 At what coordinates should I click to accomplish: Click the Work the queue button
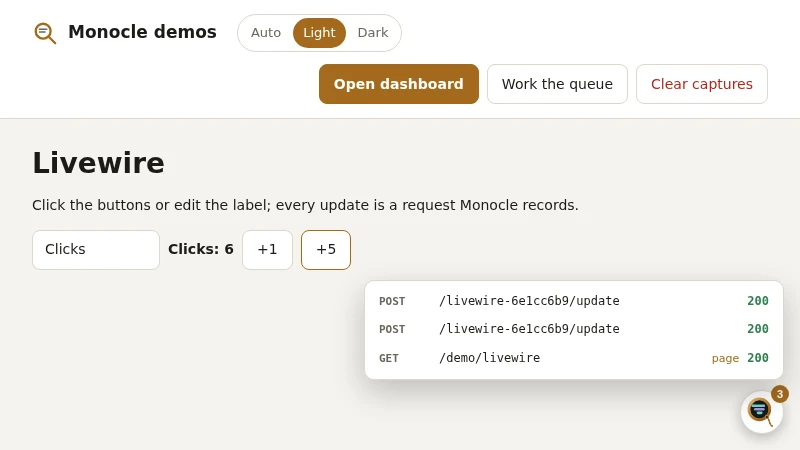557,84
